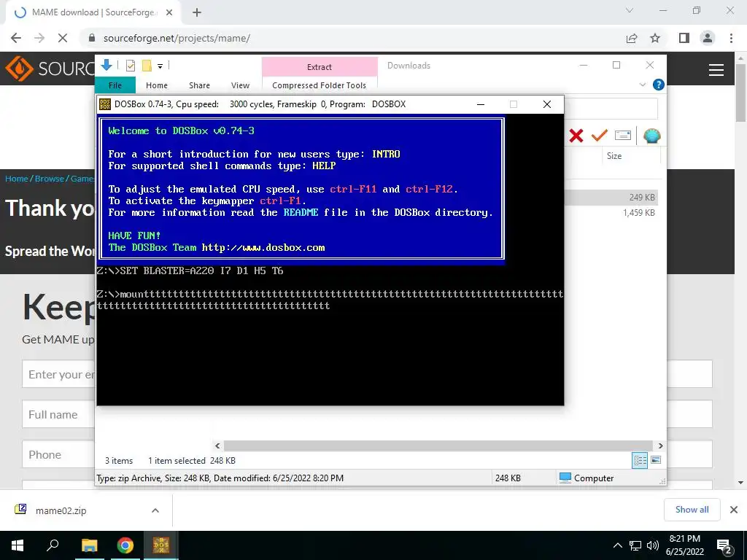The height and width of the screenshot is (560, 747).
Task: Click the blue down-arrow icon in Explorer's title bar
Action: click(x=107, y=65)
